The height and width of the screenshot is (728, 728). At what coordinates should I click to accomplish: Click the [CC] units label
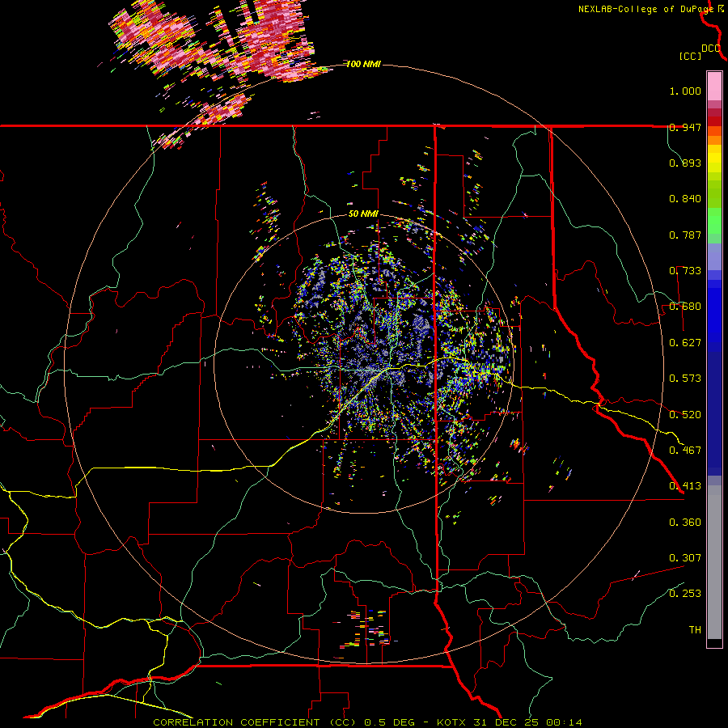click(x=690, y=56)
